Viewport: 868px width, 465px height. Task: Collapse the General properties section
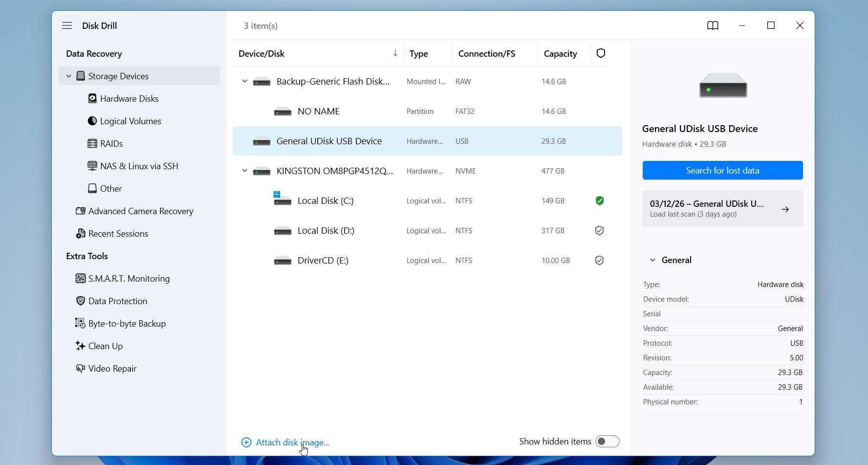coord(652,260)
